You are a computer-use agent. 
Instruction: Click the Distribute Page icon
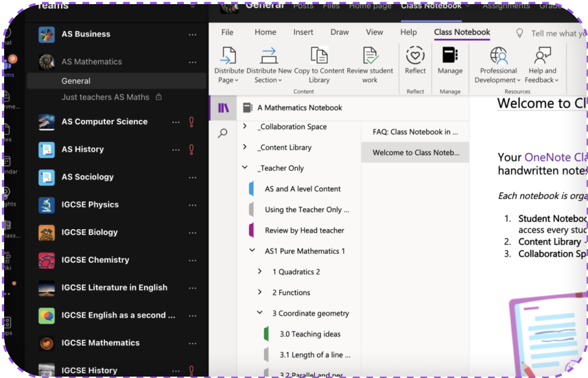pos(228,56)
